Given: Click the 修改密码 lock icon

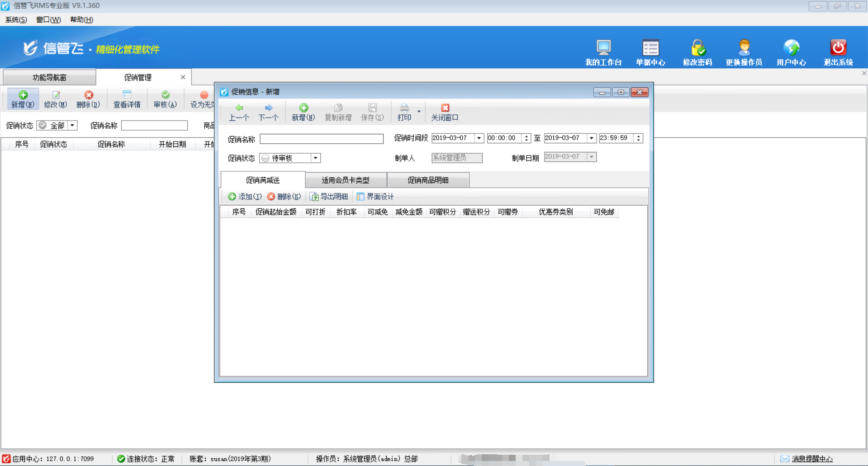Looking at the screenshot, I should [697, 51].
